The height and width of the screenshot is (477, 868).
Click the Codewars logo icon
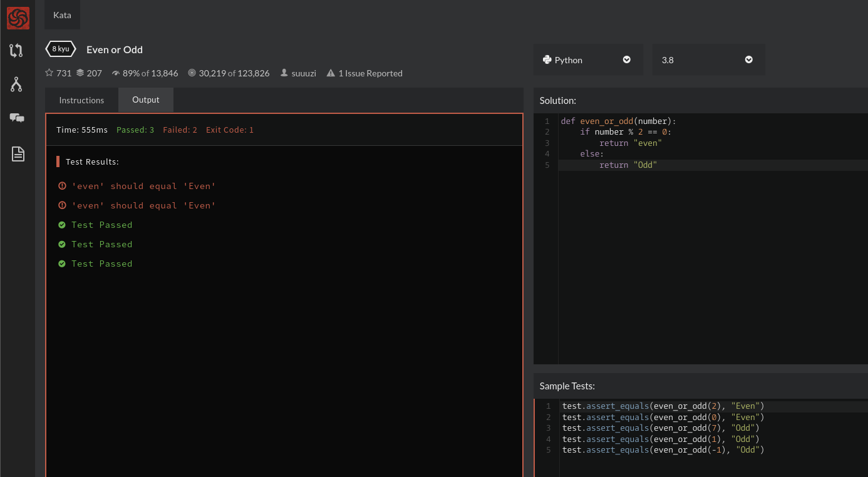point(18,18)
